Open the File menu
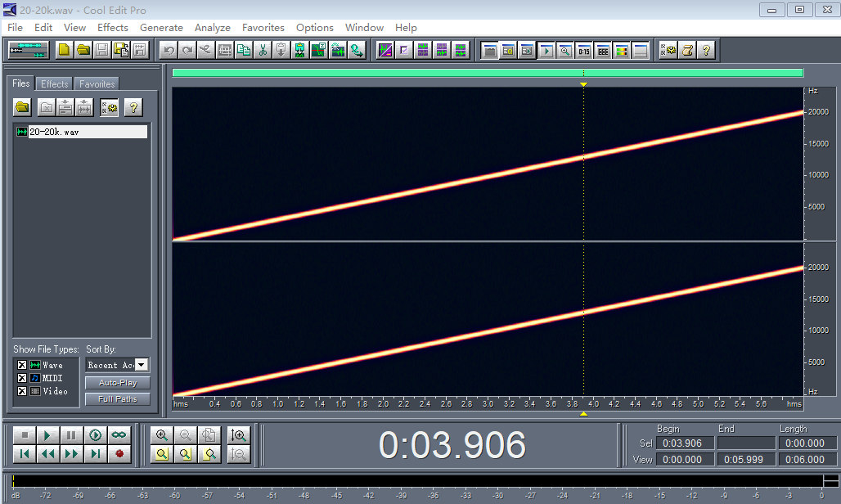841x504 pixels. (15, 27)
